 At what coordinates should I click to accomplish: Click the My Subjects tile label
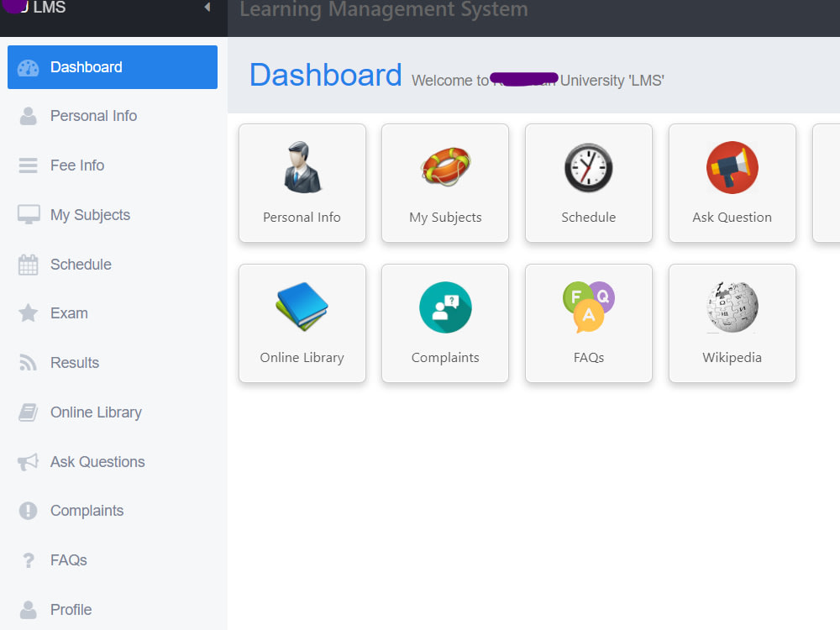445,218
